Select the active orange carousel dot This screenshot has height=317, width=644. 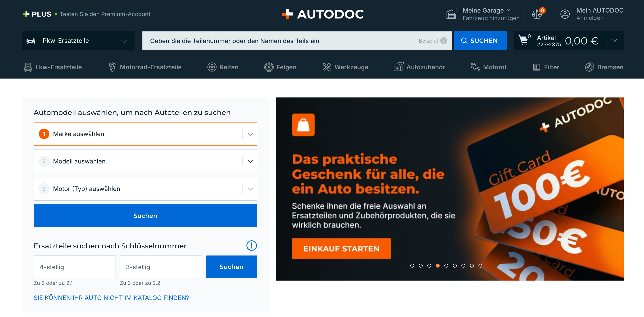438,265
